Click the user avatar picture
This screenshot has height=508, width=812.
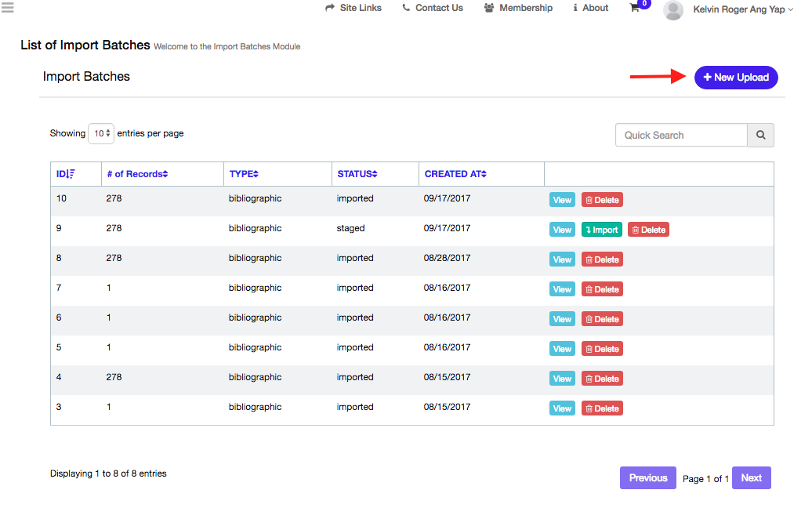pos(672,10)
